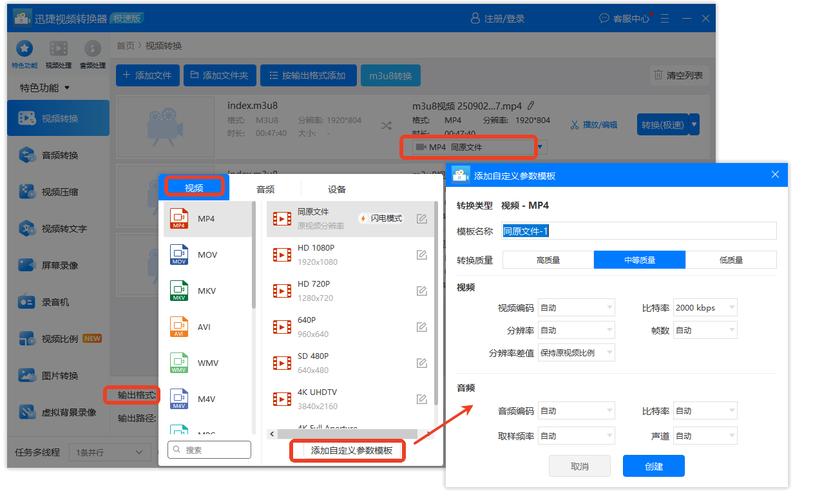Select the 录音机 recorder in sidebar
813x500 pixels.
click(x=55, y=302)
